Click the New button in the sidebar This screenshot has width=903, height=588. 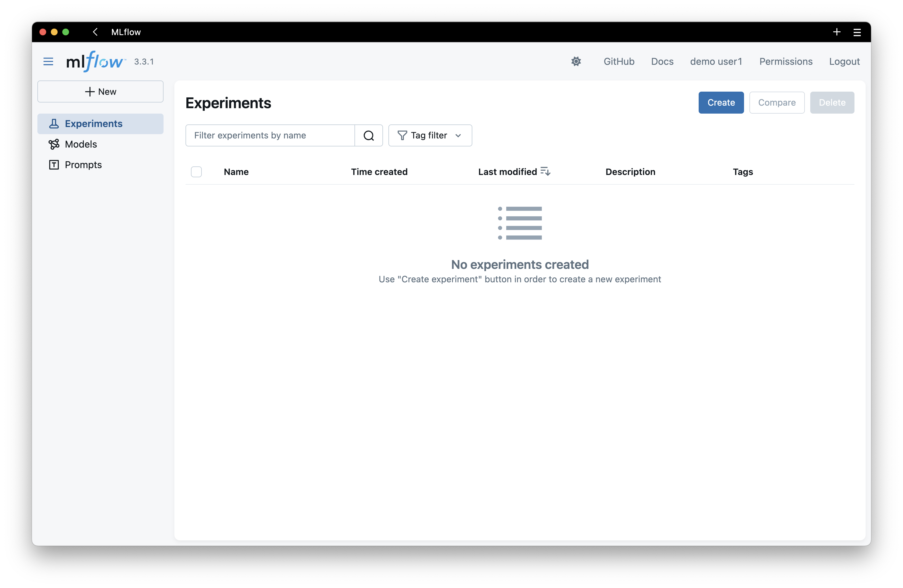[x=100, y=91]
